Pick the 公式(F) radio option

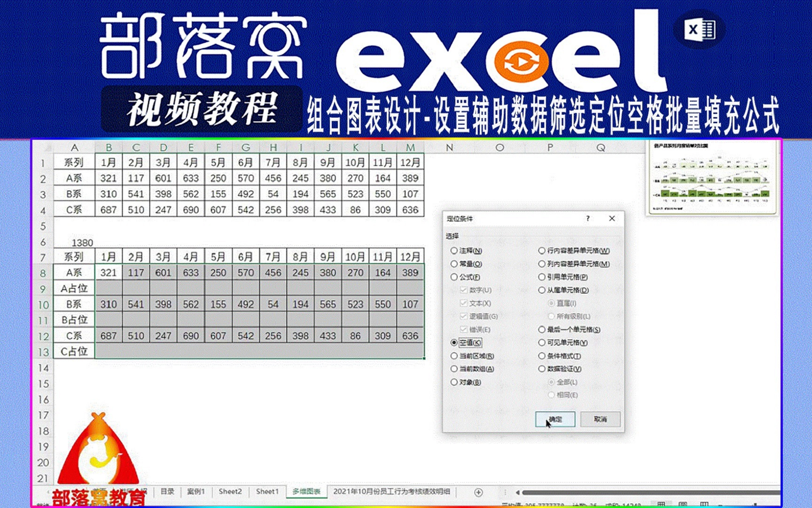point(465,277)
